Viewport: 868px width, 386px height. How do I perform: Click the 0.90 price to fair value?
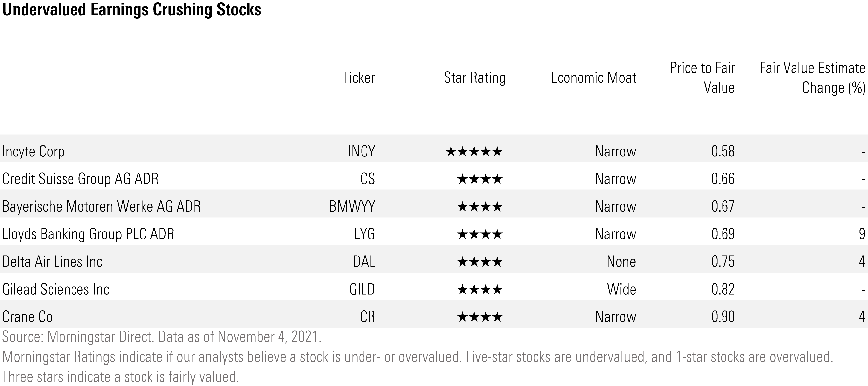click(x=723, y=317)
